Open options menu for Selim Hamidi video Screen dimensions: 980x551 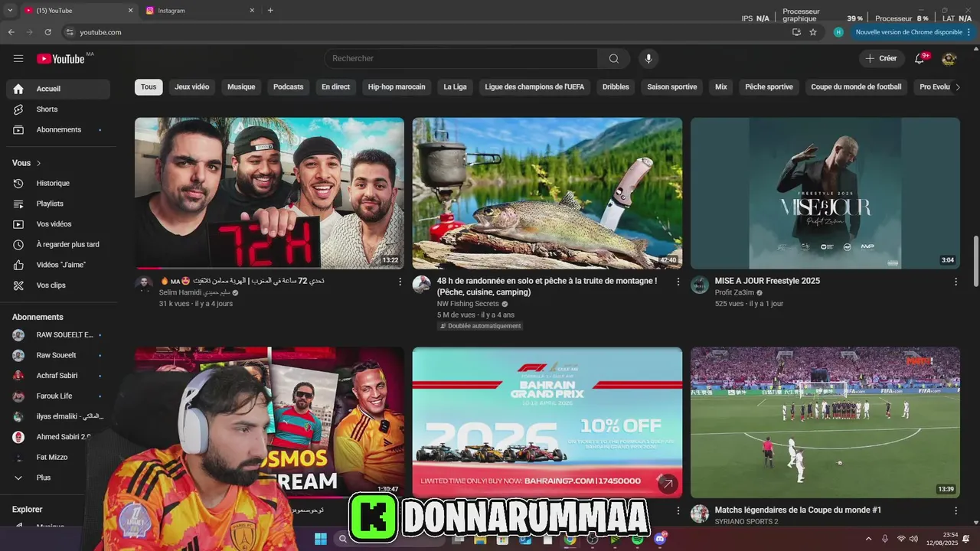pos(400,282)
